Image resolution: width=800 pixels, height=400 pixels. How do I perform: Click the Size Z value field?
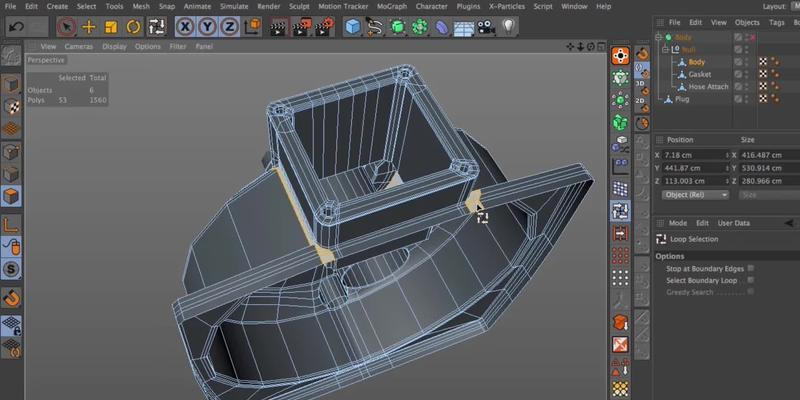(x=769, y=181)
